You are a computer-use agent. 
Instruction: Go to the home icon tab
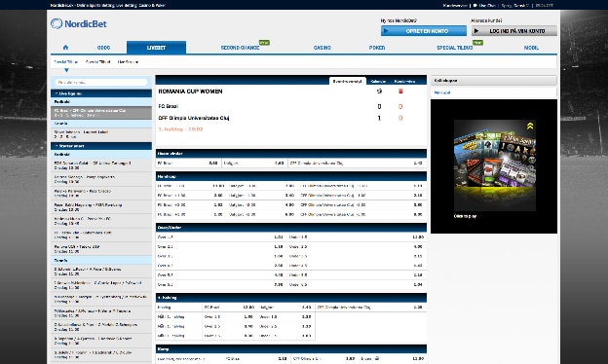click(x=65, y=48)
